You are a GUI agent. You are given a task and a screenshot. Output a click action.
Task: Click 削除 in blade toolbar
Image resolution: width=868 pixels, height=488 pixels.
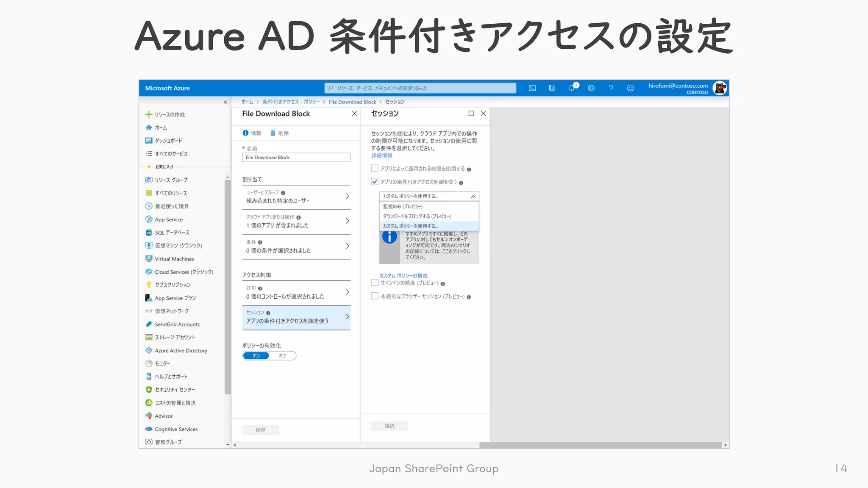point(279,133)
